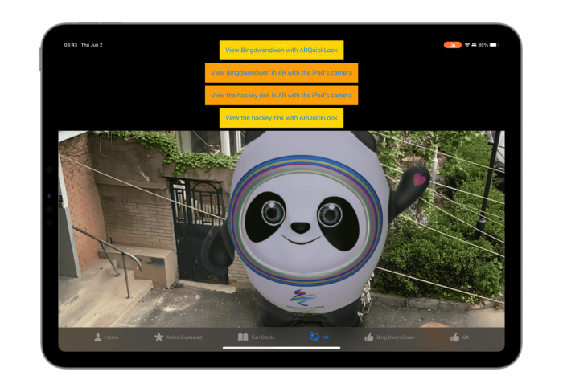
Task: Open the Bing Dwen Dwen tab label
Action: point(396,337)
